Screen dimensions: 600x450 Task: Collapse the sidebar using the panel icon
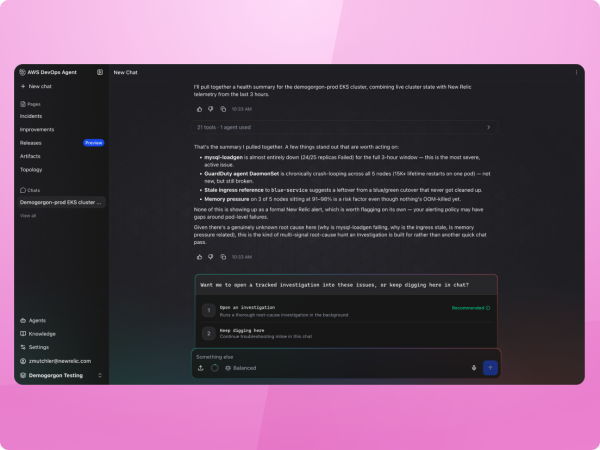pos(100,72)
